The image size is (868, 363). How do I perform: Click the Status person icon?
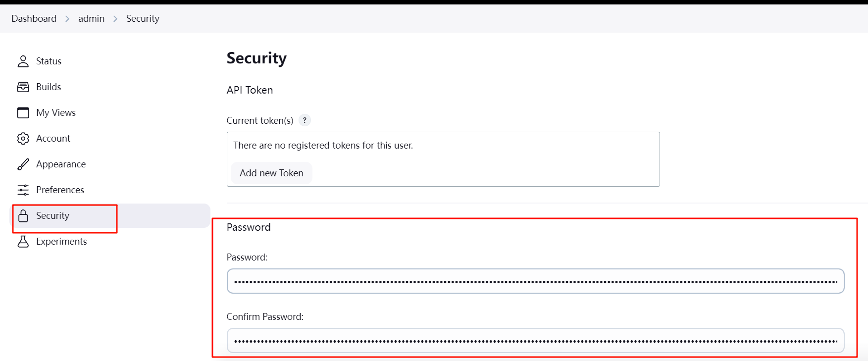click(23, 61)
